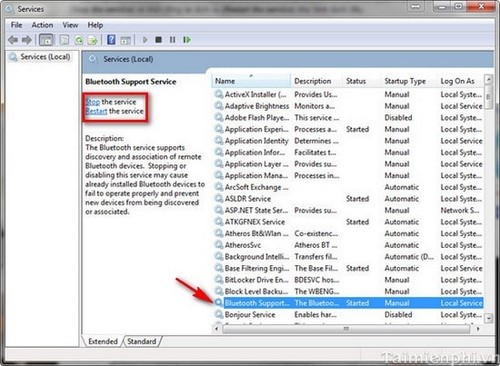Sort by the Name column header
Image resolution: width=500 pixels, height=366 pixels.
[251, 81]
